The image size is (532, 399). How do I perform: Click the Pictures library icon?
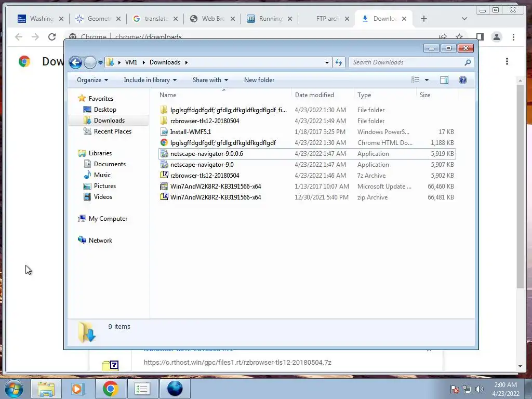pyautogui.click(x=87, y=186)
